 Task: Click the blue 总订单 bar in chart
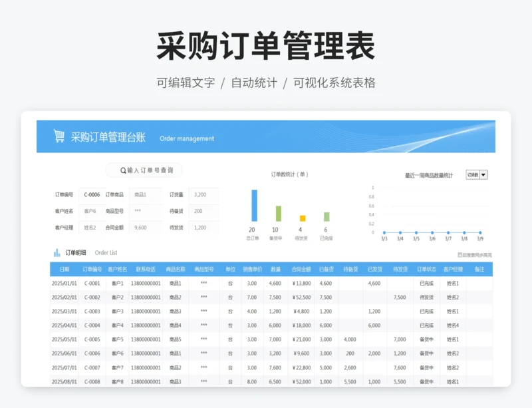click(x=254, y=206)
